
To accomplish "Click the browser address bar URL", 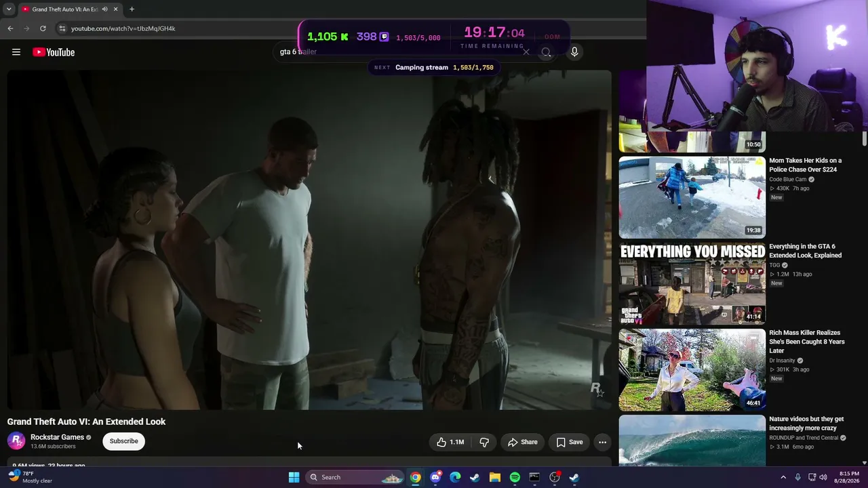I will coord(123,28).
